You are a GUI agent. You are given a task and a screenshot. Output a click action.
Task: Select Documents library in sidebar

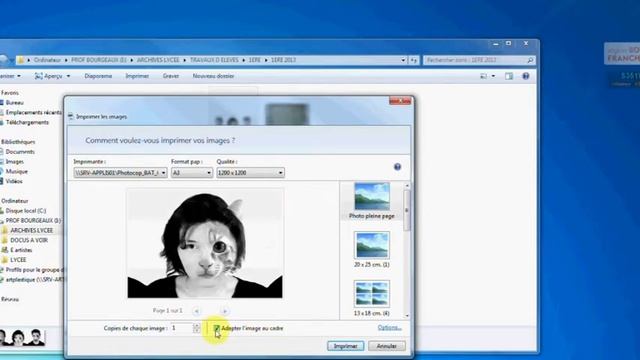[x=20, y=151]
